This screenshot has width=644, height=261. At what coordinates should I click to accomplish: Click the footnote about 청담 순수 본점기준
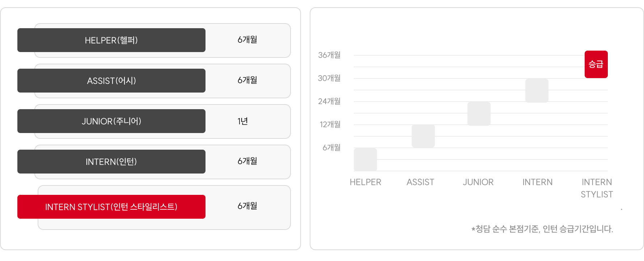(x=542, y=229)
